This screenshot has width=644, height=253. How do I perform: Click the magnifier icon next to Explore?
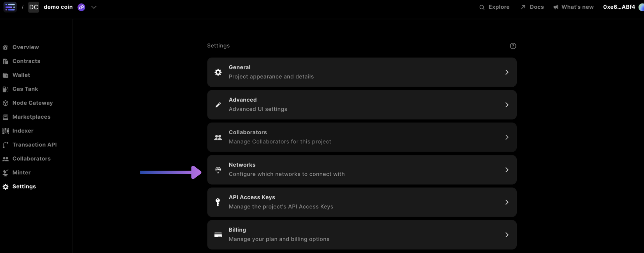pos(481,7)
